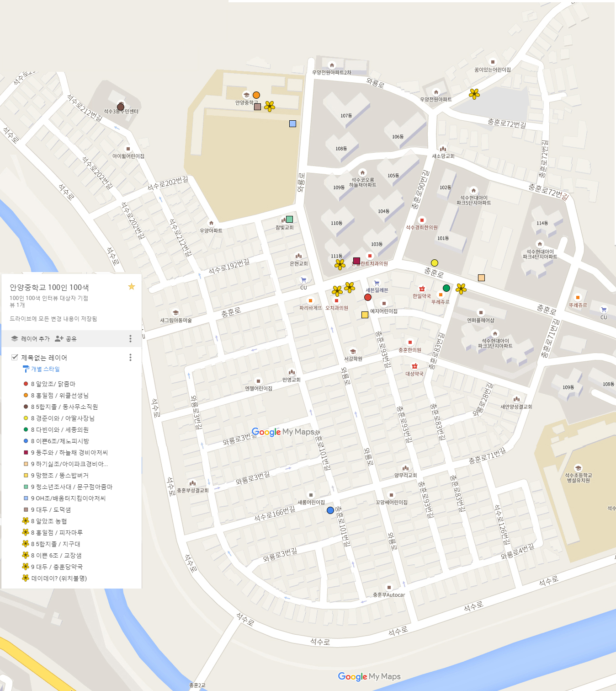Open 개별 스타일 to edit marker styles
This screenshot has height=691, width=616.
(46, 369)
